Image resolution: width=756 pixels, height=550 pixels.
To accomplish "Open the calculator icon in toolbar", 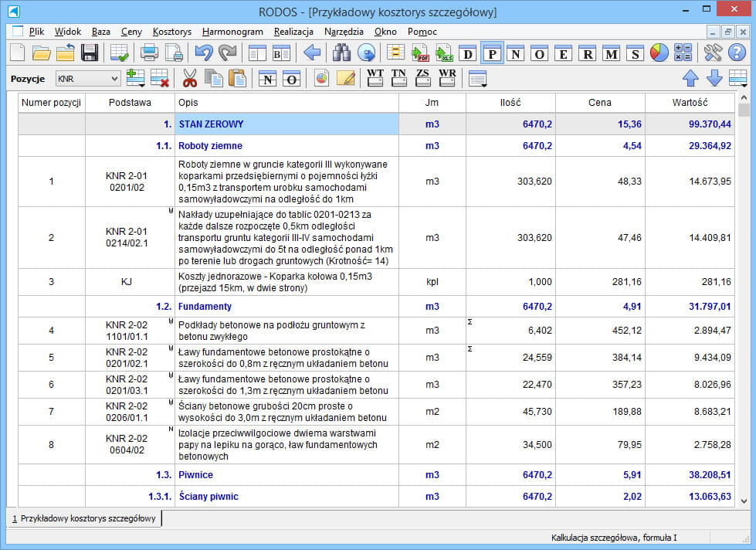I will pos(683,53).
